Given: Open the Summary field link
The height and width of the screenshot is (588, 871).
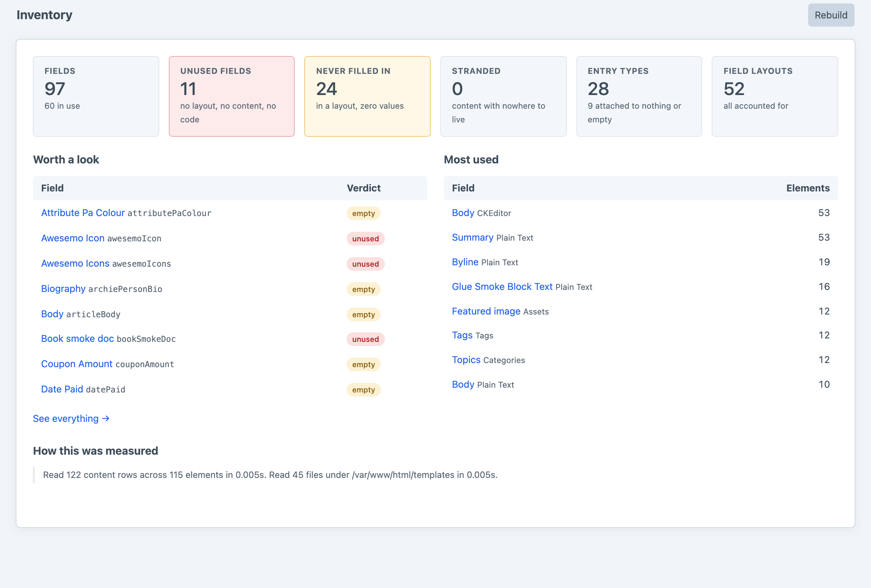Looking at the screenshot, I should tap(473, 237).
